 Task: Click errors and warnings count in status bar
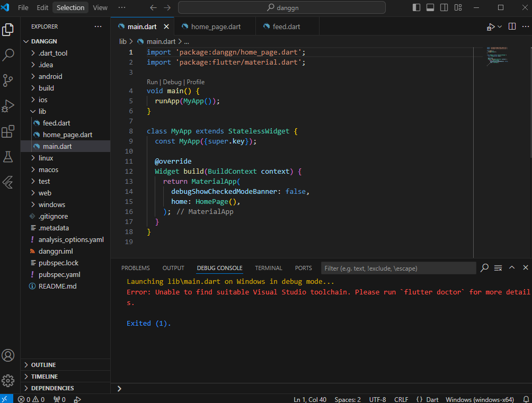tap(31, 399)
